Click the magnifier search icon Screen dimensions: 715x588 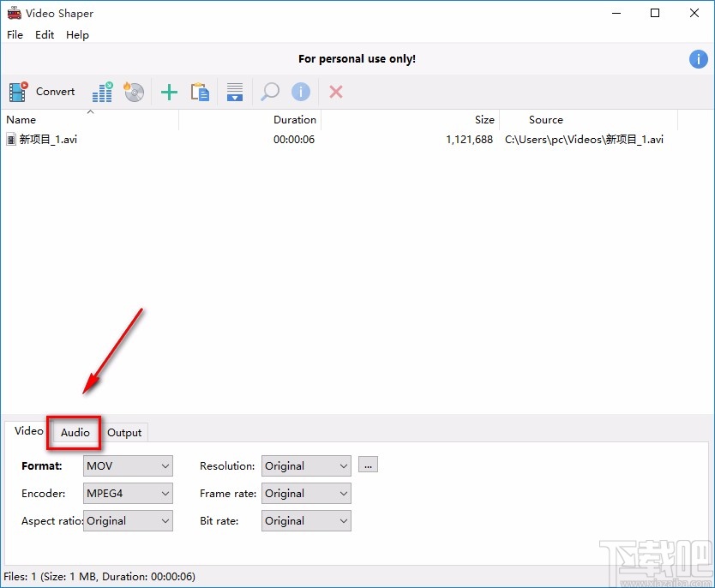(269, 92)
